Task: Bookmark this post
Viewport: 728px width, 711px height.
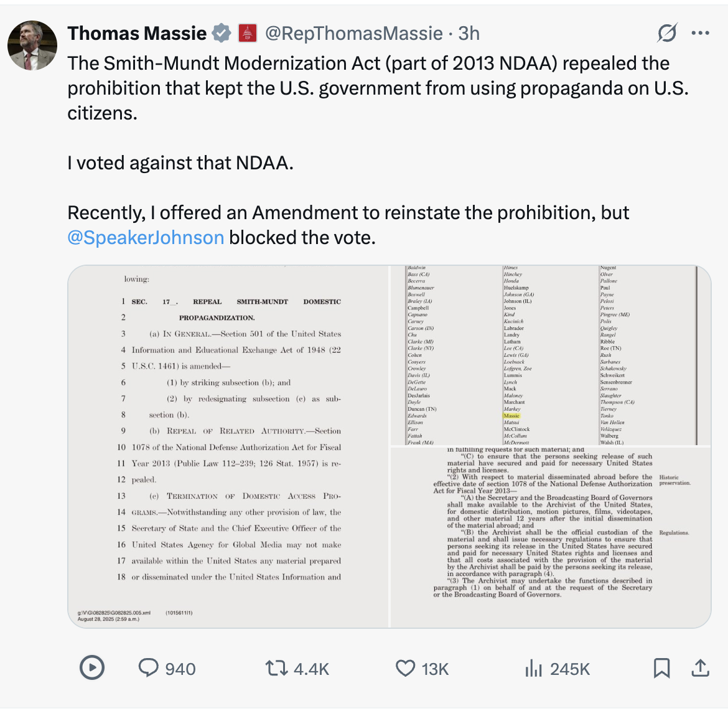Action: point(661,668)
